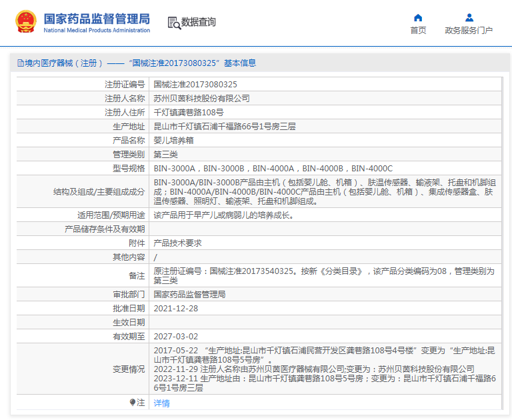The height and width of the screenshot is (420, 512).
Task: Click expiry date 2027-03-02
Action: [x=176, y=337]
